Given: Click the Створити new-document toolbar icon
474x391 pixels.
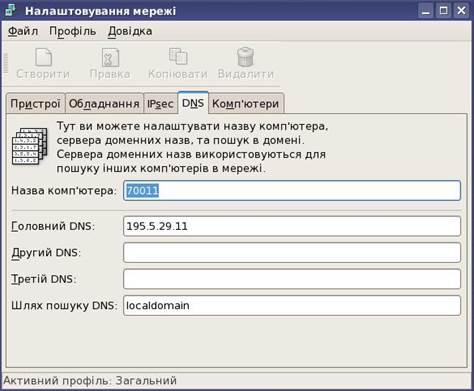Looking at the screenshot, I should pyautogui.click(x=44, y=57).
